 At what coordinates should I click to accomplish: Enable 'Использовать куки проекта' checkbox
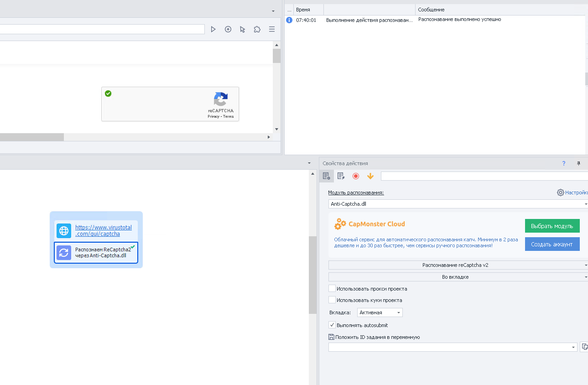[332, 300]
